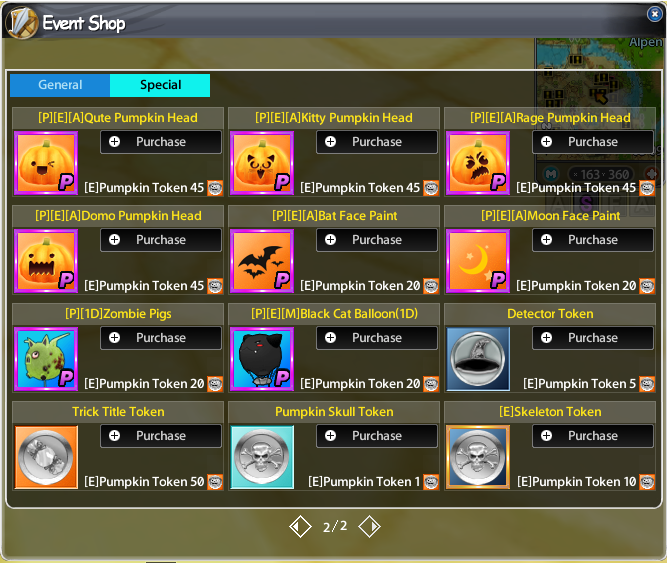Click the Detector Token witch hat icon

pyautogui.click(x=478, y=359)
